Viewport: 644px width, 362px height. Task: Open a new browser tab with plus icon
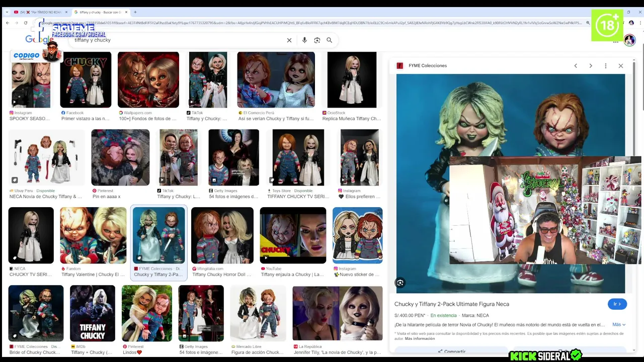click(135, 12)
